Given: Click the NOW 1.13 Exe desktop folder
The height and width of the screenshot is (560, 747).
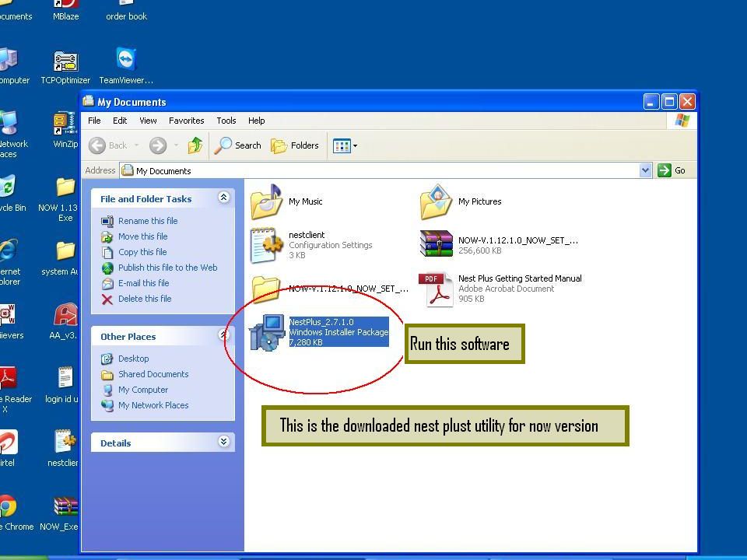Looking at the screenshot, I should pos(58,199).
